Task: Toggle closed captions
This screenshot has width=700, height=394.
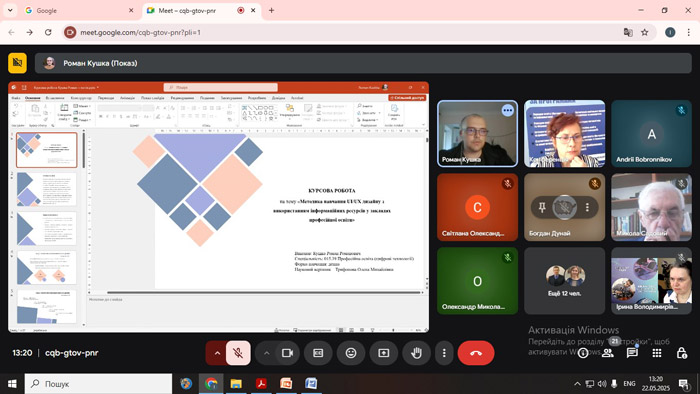Action: (318, 353)
